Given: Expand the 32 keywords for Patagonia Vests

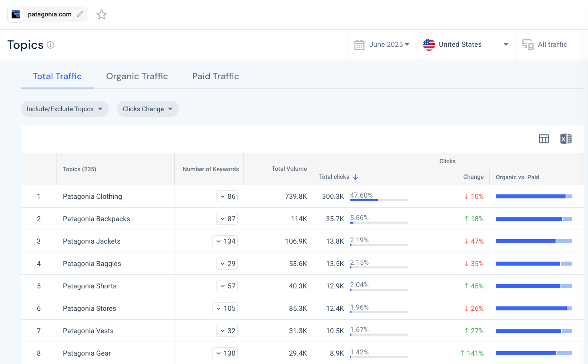Looking at the screenshot, I should (x=227, y=331).
